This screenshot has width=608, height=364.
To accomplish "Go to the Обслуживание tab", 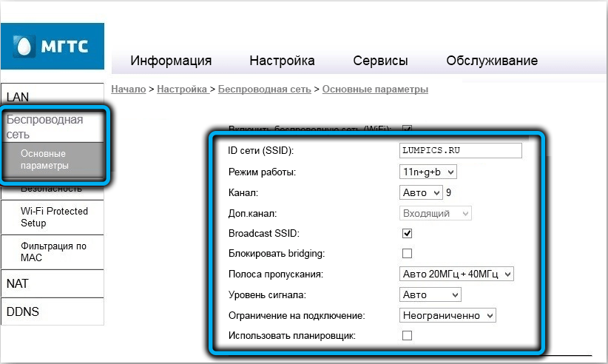I will [492, 61].
